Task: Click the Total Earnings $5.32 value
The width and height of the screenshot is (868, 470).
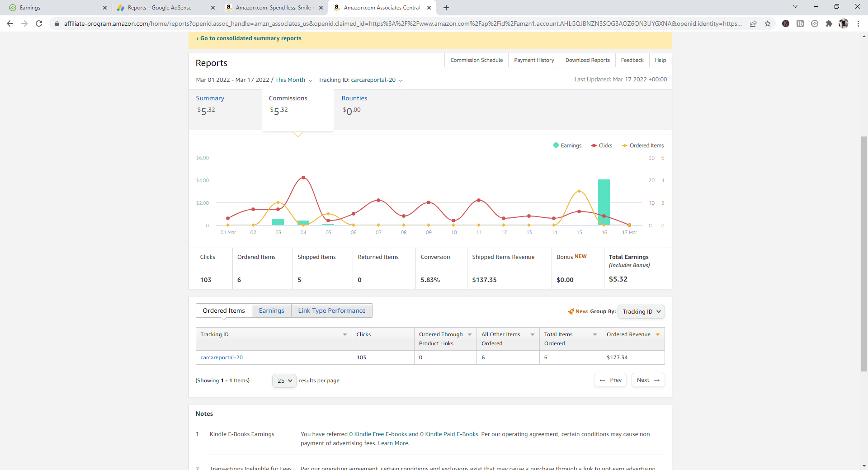Action: [x=618, y=279]
